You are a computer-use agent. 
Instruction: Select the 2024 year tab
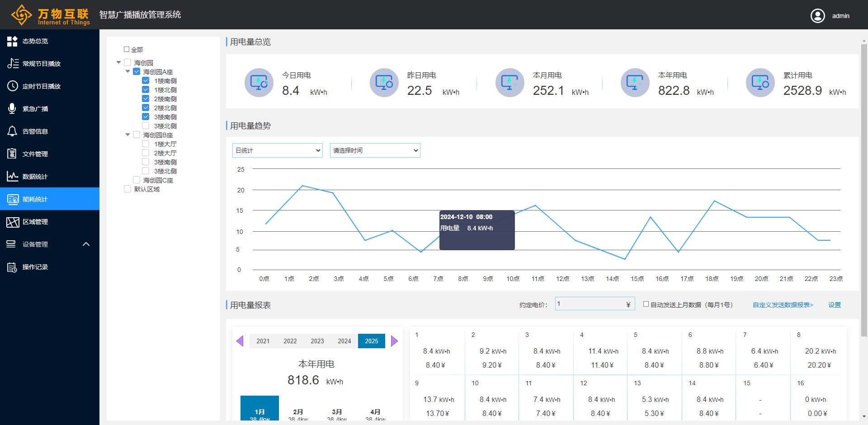click(x=344, y=341)
